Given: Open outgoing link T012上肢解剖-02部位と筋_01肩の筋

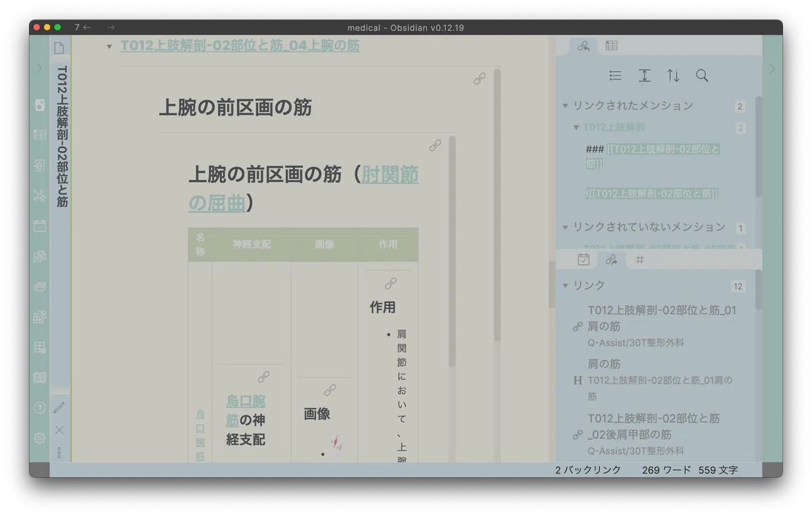Looking at the screenshot, I should pos(662,318).
